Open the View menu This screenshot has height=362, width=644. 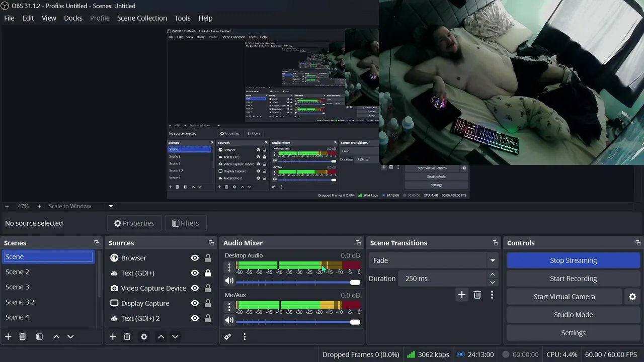point(49,18)
